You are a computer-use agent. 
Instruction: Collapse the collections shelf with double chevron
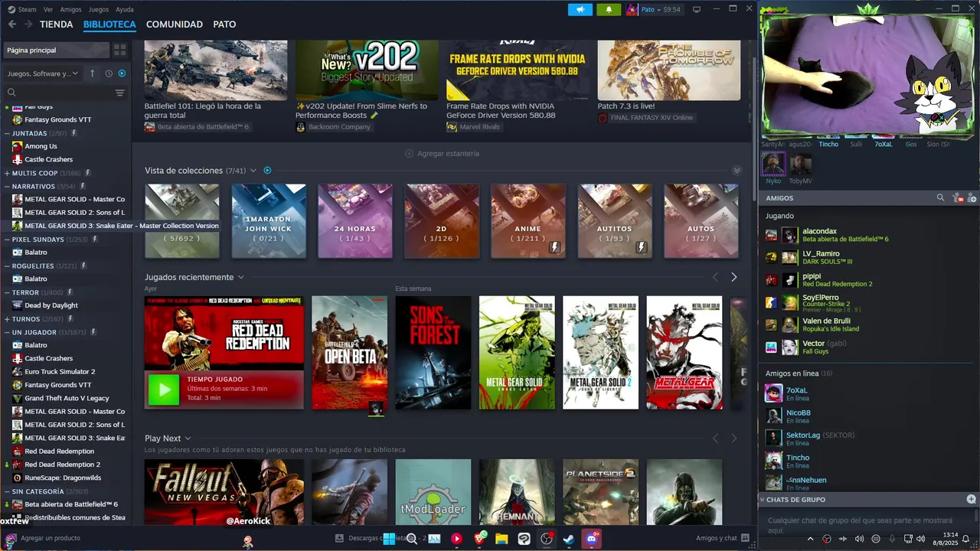pyautogui.click(x=737, y=171)
